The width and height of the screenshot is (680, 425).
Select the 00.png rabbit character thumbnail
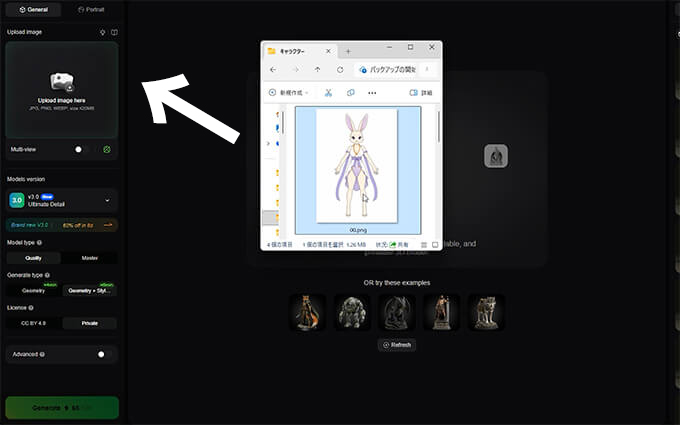pyautogui.click(x=358, y=170)
